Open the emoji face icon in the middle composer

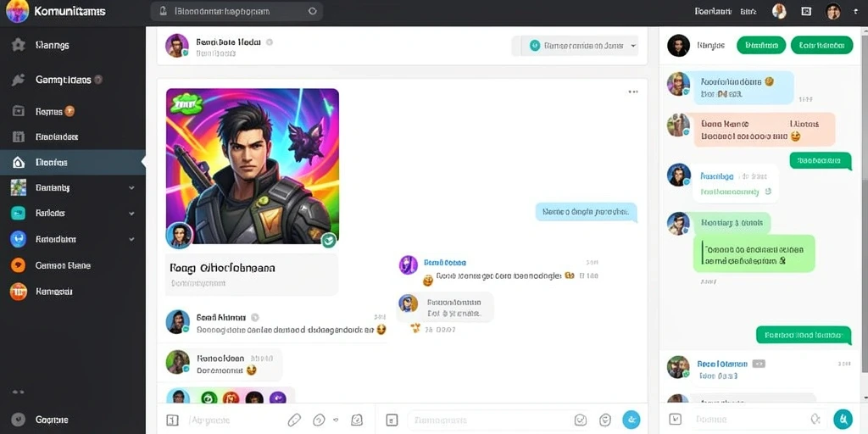tap(605, 420)
